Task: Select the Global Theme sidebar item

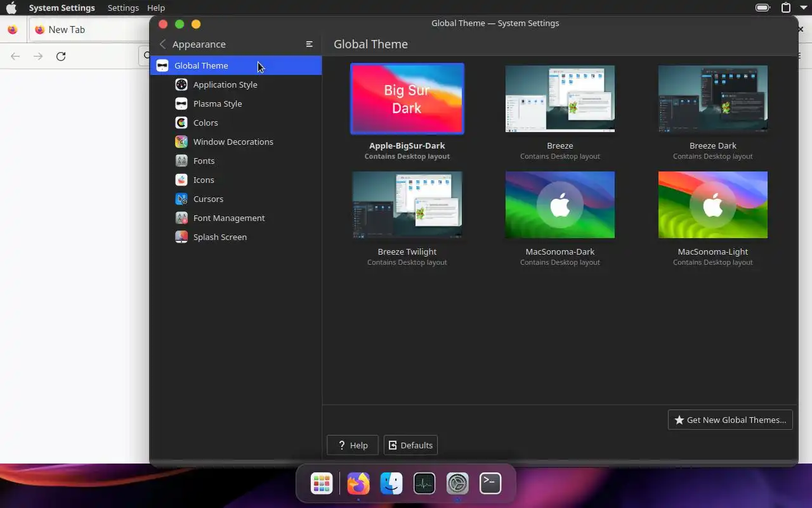Action: coord(236,65)
